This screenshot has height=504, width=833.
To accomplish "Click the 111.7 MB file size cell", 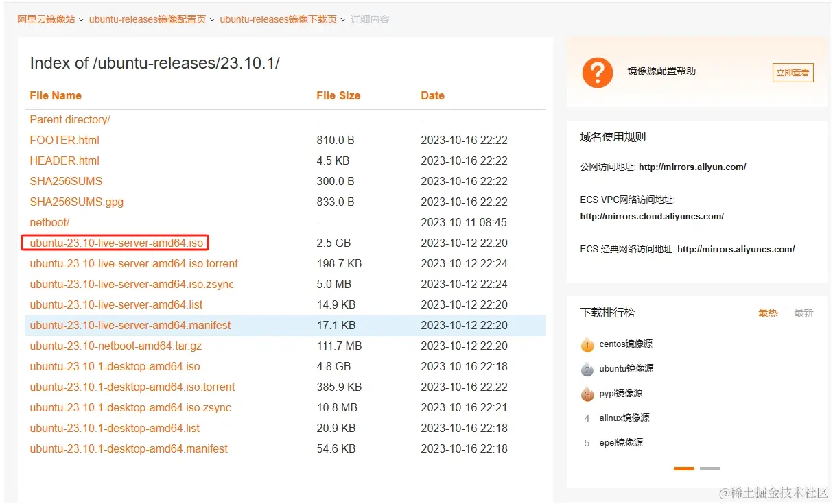I will (x=339, y=346).
